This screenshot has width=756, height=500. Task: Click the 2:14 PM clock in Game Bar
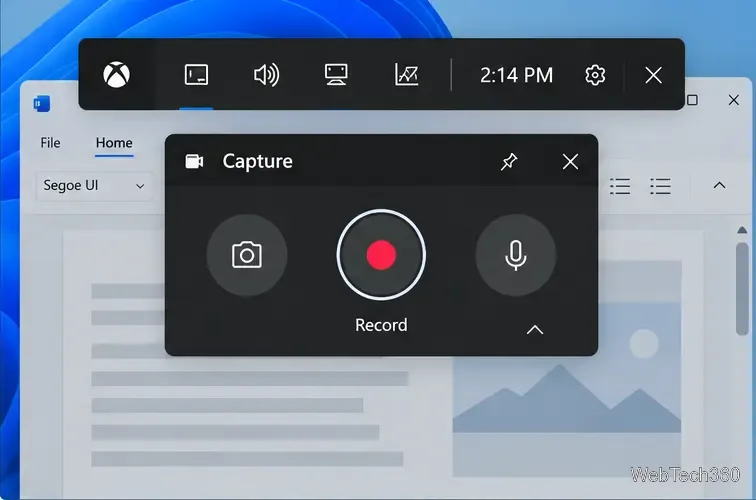pos(516,75)
